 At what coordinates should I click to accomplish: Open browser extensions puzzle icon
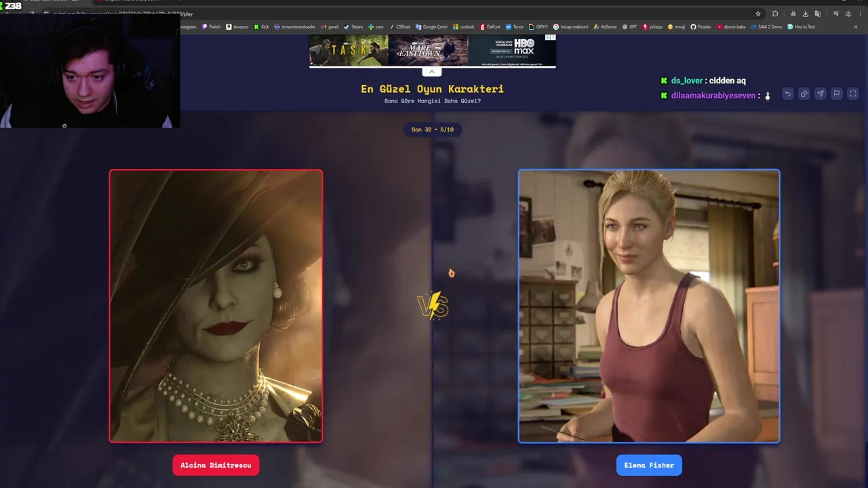(775, 14)
